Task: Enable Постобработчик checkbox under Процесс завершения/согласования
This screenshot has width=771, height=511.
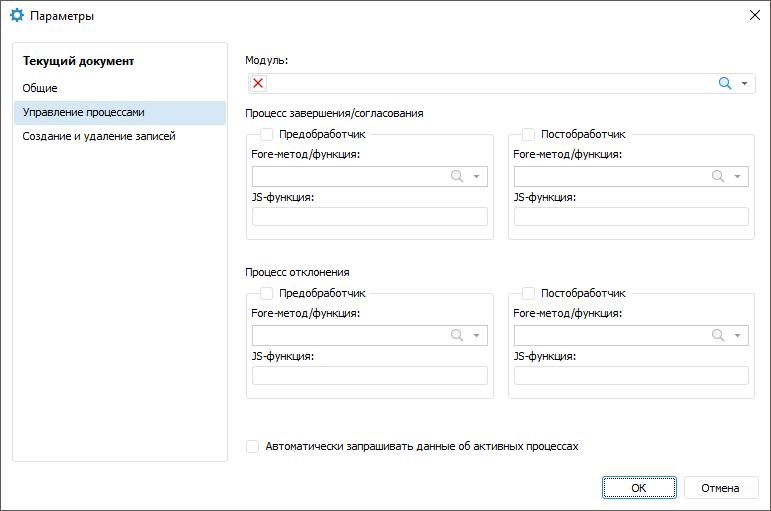Action: pos(528,134)
